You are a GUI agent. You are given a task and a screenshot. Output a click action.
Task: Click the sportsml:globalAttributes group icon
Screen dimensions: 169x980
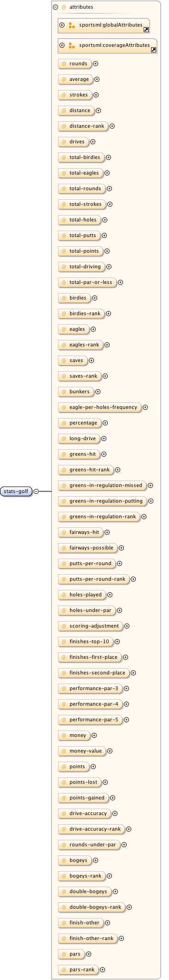[72, 25]
